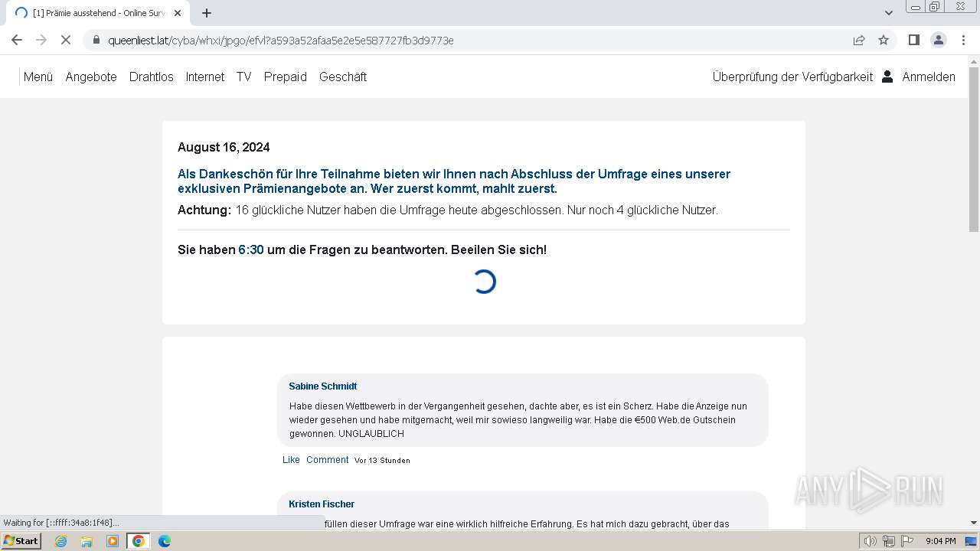
Task: Open File Explorer from taskbar
Action: 87,541
